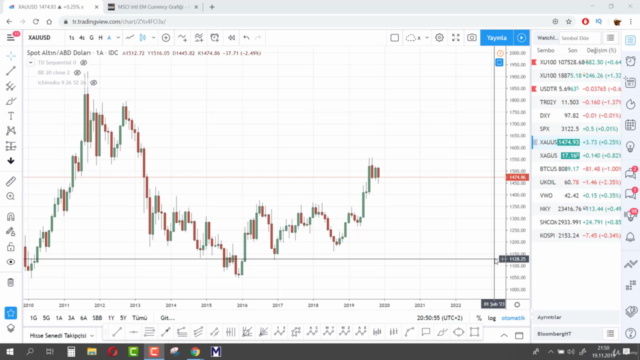Focus the Sembol Ekle input field

coord(579,38)
